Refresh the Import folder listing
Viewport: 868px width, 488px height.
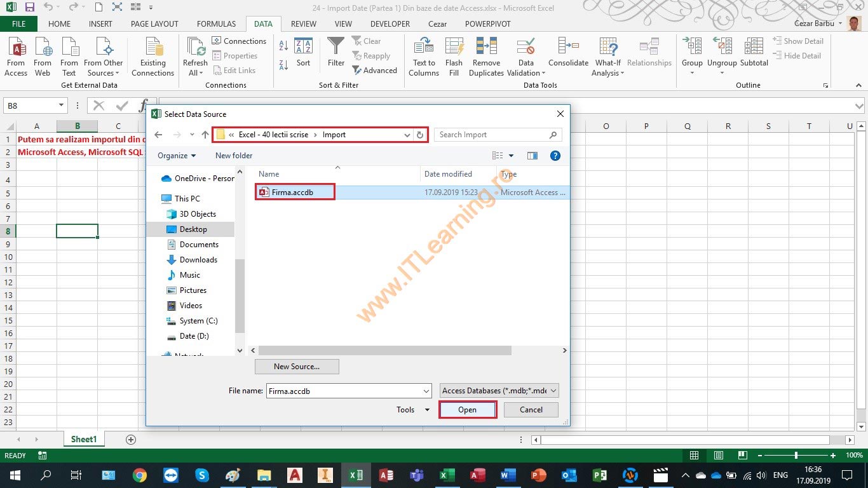pos(419,135)
